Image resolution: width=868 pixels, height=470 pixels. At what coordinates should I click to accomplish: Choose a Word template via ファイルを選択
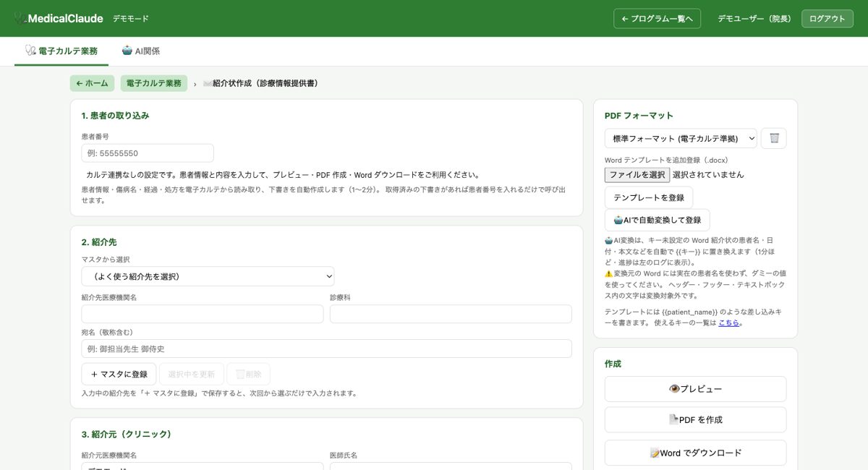637,174
